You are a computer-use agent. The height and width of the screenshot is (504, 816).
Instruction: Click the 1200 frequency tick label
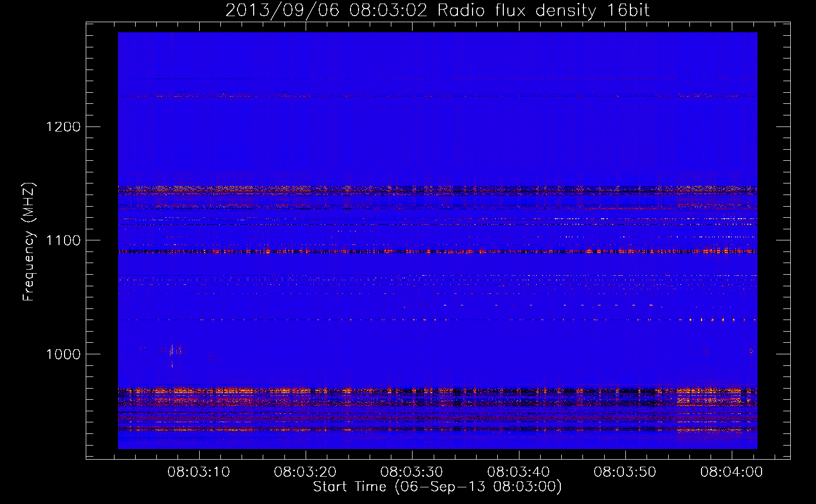click(x=63, y=127)
